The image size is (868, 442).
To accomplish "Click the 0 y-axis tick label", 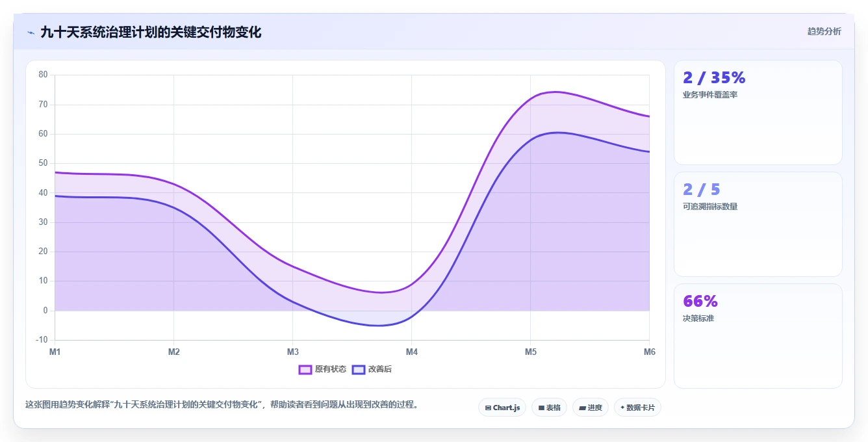I will (x=45, y=311).
